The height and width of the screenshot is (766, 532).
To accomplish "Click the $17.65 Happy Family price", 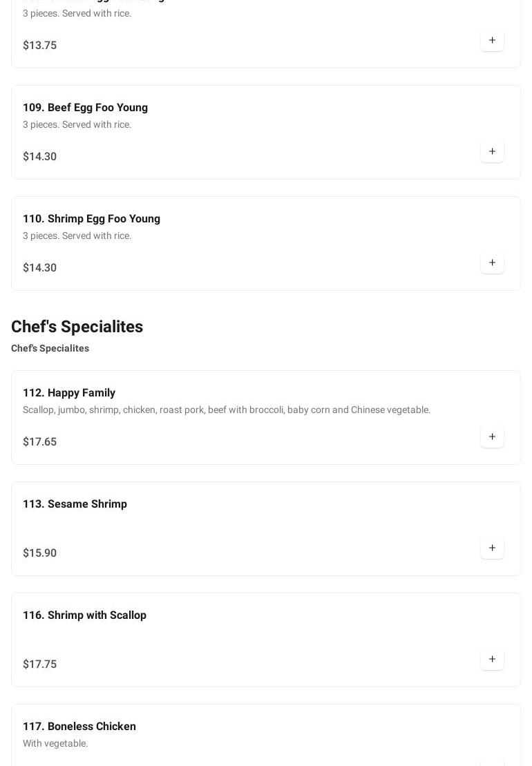I will click(39, 442).
